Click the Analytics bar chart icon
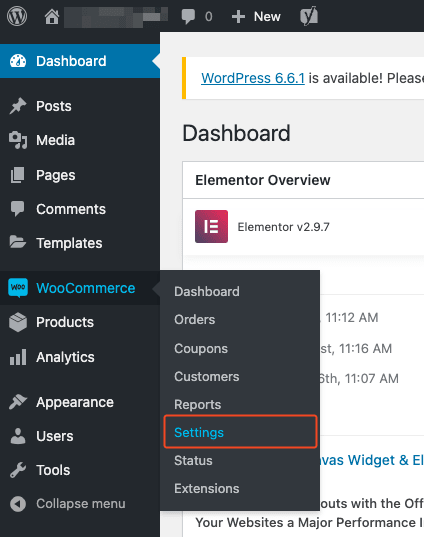The width and height of the screenshot is (424, 537). 18,357
